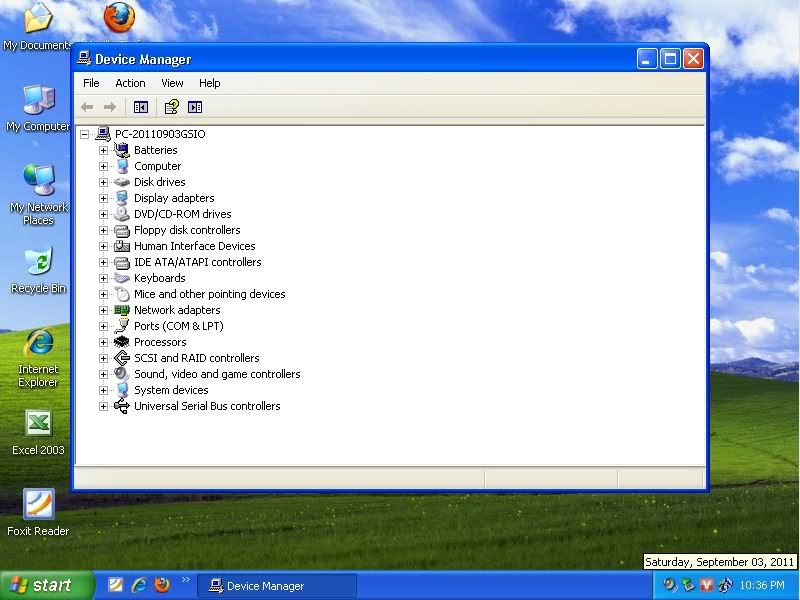Click the Back arrow in the toolbar
The height and width of the screenshot is (600, 800).
pyautogui.click(x=87, y=107)
